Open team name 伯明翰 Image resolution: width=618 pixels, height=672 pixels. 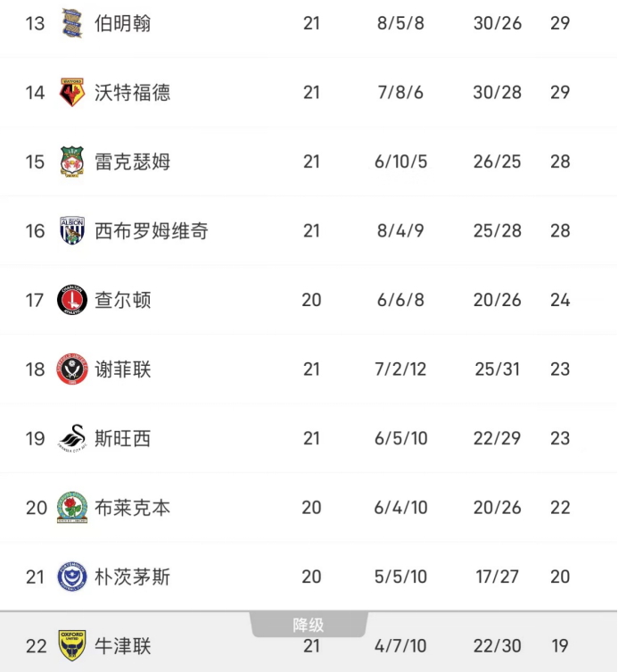pos(122,22)
